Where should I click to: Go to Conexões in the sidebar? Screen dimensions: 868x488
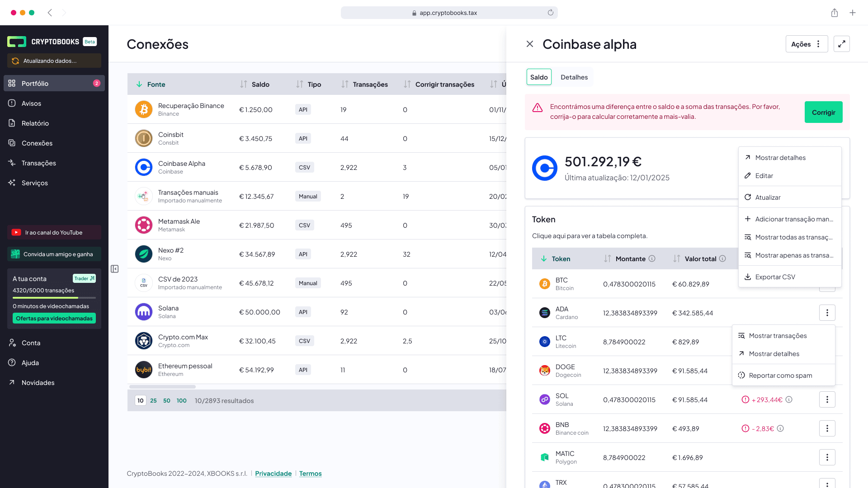coord(54,143)
